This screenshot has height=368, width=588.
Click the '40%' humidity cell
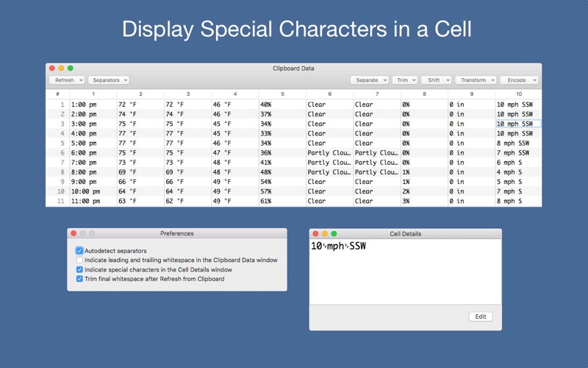click(x=282, y=105)
